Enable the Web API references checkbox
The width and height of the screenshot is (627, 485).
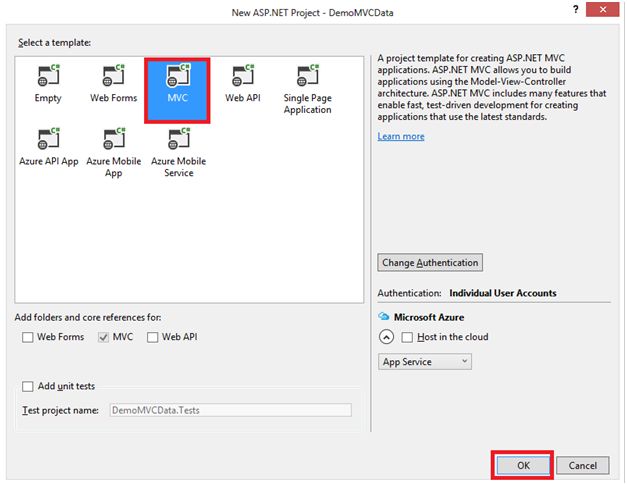pyautogui.click(x=152, y=337)
